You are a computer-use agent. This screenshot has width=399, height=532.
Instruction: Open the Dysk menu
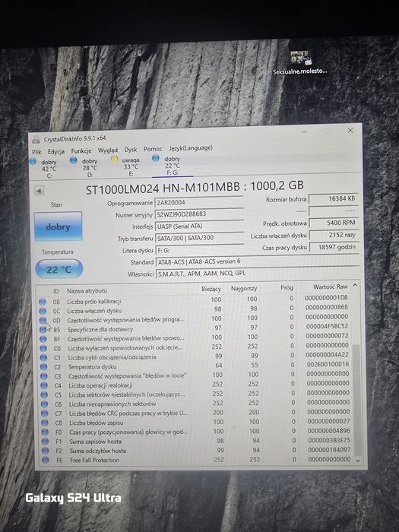(x=131, y=149)
